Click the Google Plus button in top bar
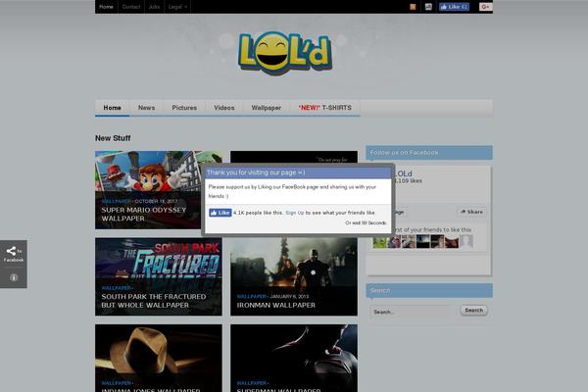 coord(486,7)
